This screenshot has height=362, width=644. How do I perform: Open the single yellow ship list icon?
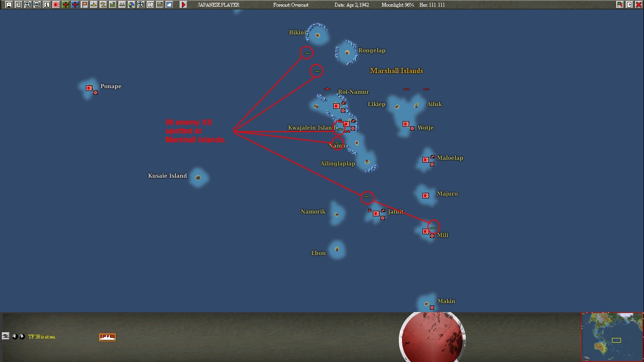[x=94, y=5]
